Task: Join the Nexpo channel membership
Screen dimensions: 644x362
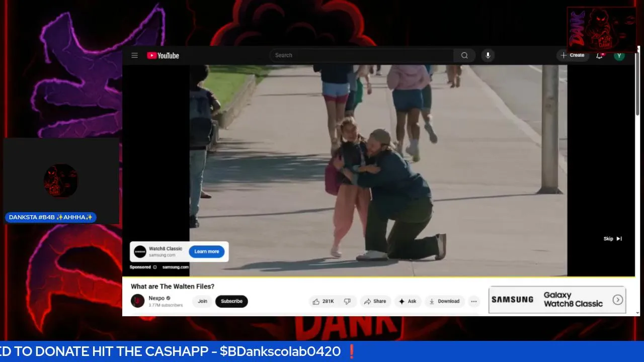Action: (x=202, y=301)
